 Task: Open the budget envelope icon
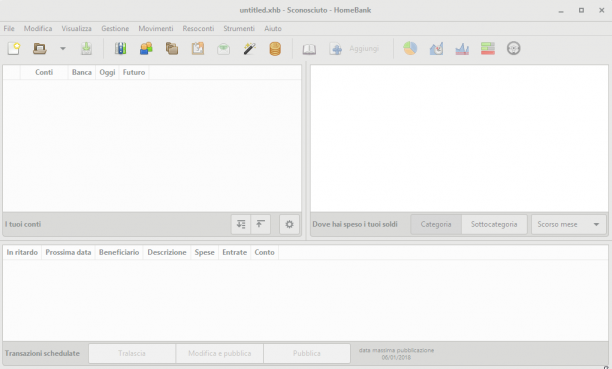pos(223,49)
